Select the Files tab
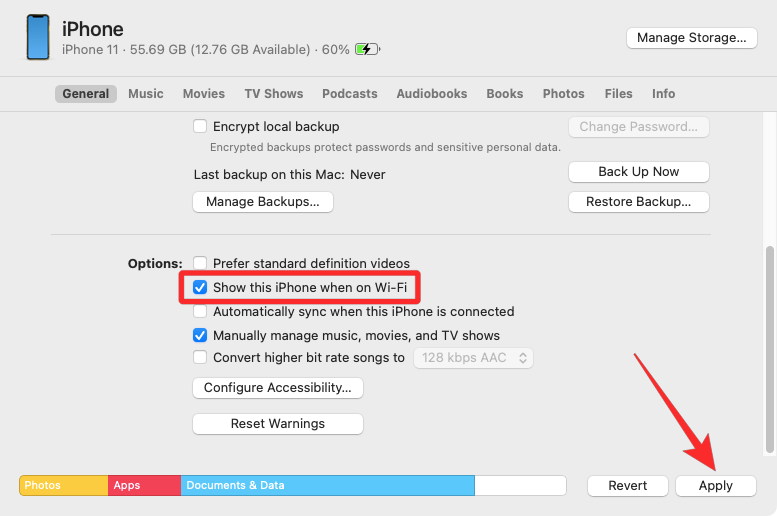The width and height of the screenshot is (777, 516). tap(619, 94)
